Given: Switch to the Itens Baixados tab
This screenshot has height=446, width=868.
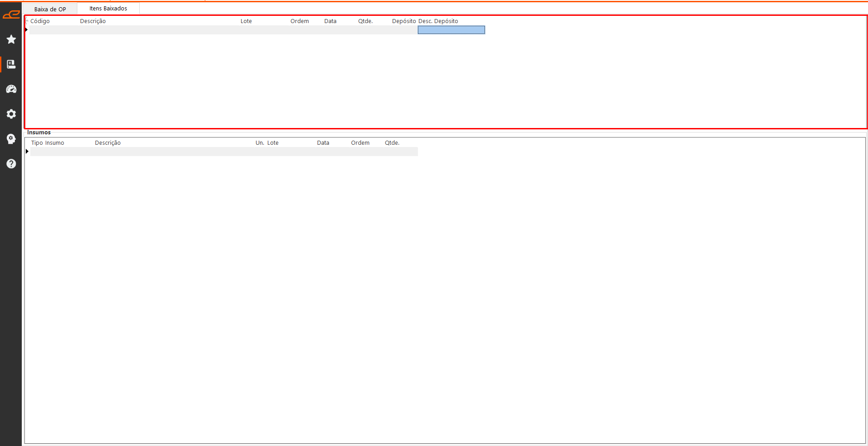Looking at the screenshot, I should point(108,9).
